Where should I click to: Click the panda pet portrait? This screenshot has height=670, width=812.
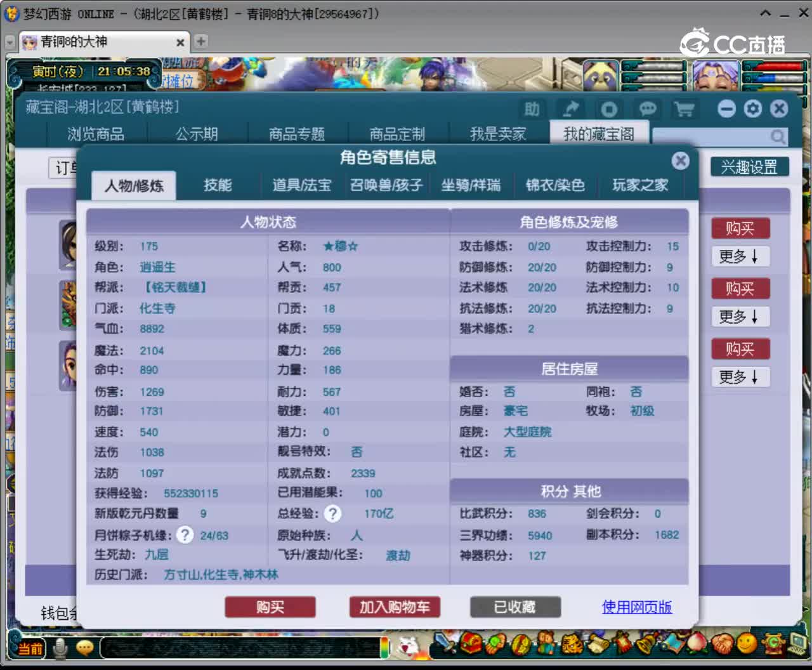pos(600,76)
